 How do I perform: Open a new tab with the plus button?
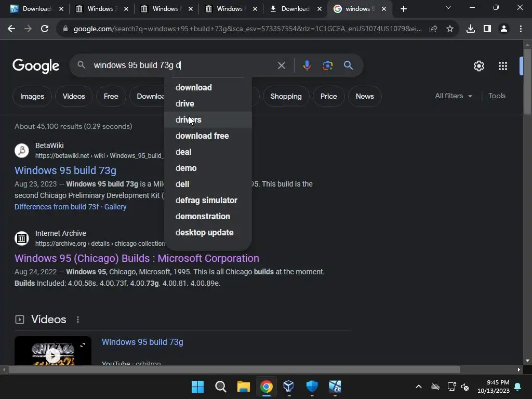click(x=403, y=9)
